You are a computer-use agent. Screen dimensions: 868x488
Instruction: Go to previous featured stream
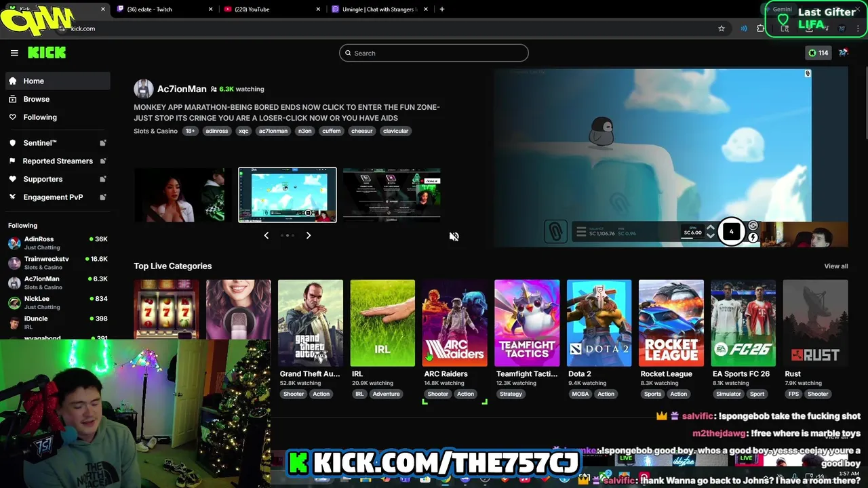tap(267, 235)
